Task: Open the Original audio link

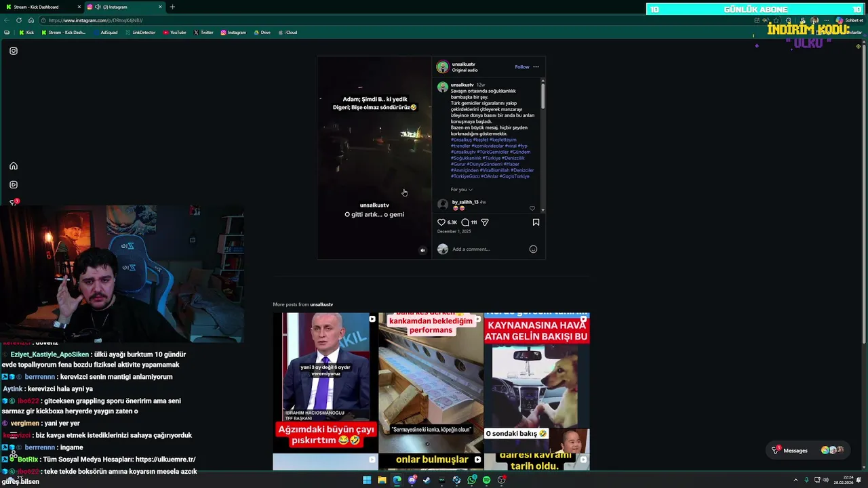Action: 465,70
